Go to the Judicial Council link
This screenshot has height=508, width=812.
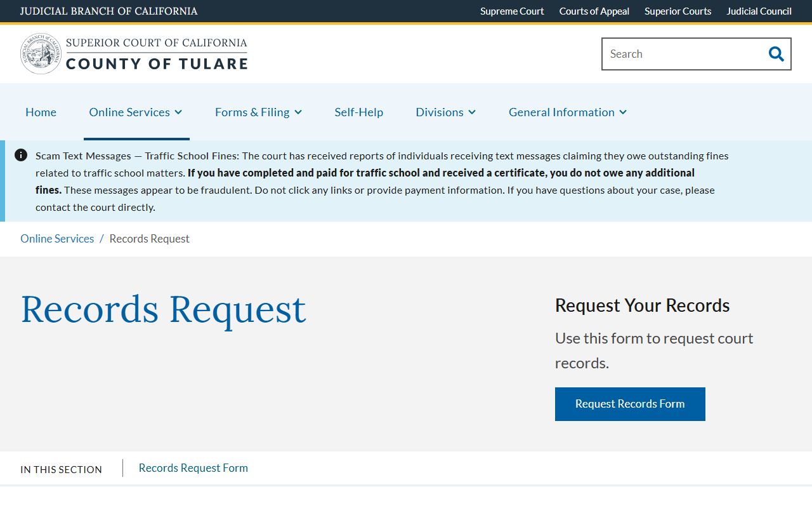tap(759, 11)
